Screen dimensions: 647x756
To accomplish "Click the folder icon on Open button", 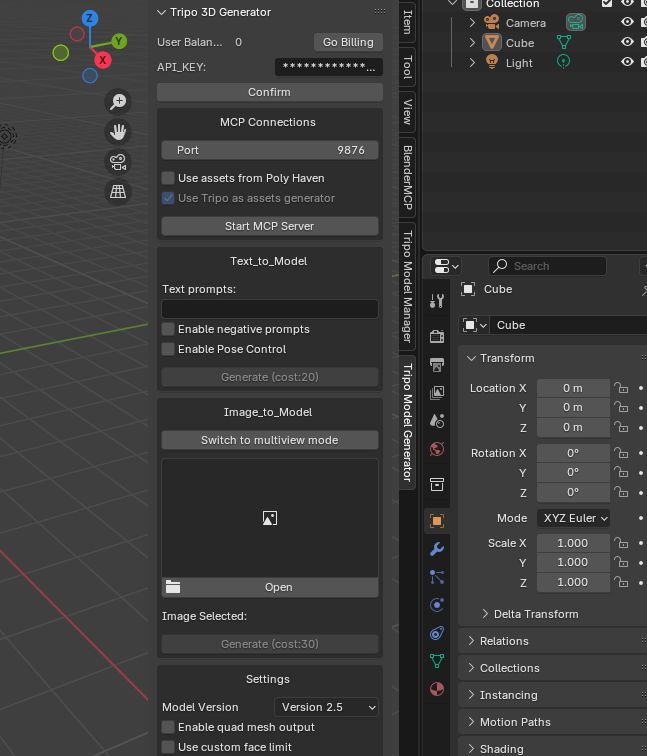I will click(x=173, y=587).
